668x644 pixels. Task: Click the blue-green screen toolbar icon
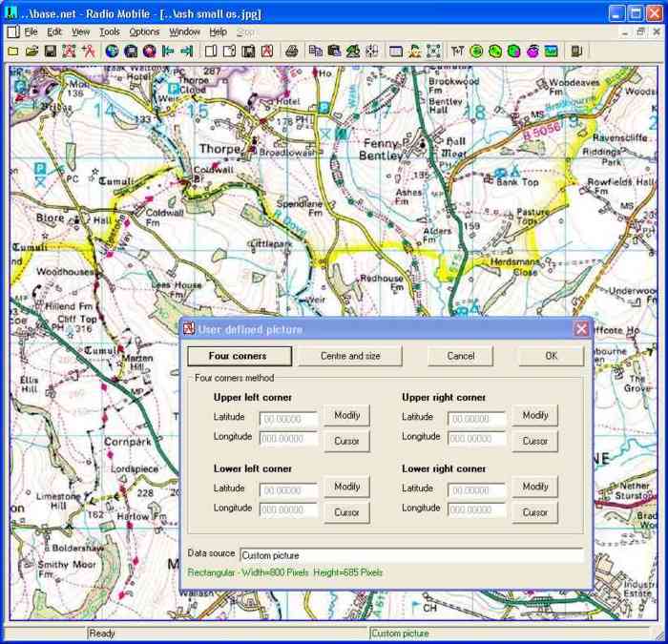click(552, 52)
